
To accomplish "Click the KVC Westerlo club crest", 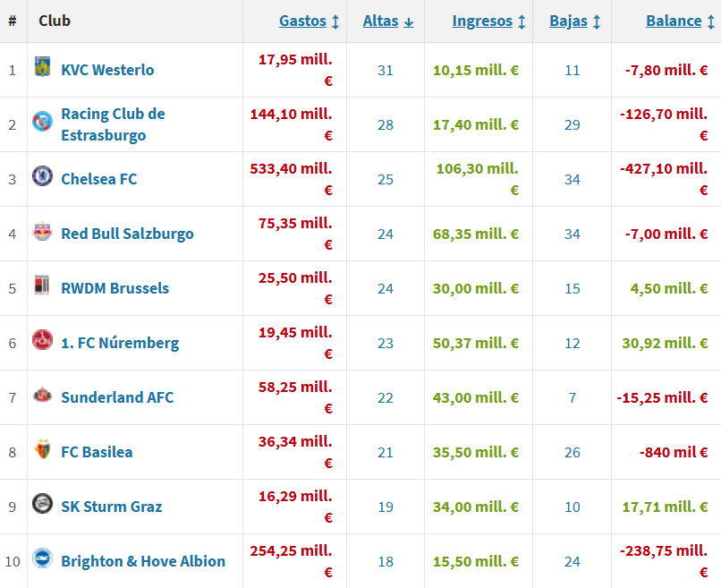I will [42, 68].
